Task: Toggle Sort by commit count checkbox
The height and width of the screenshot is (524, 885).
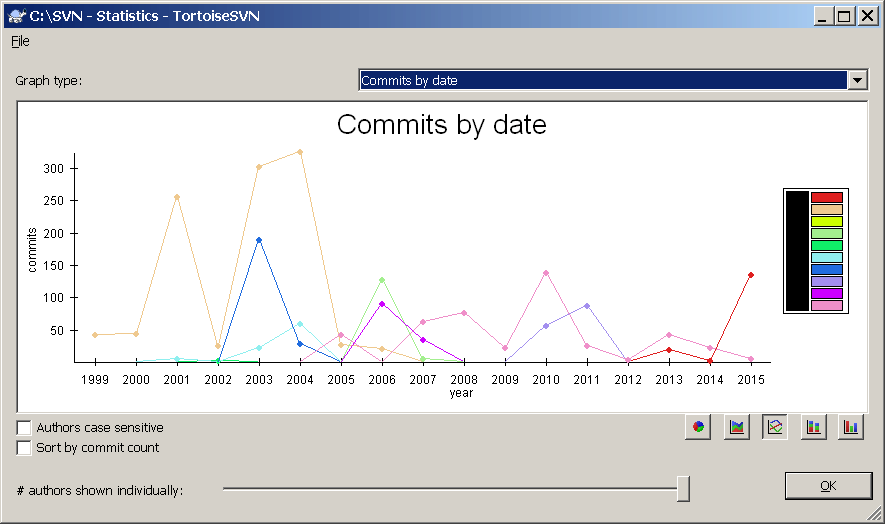Action: [24, 448]
